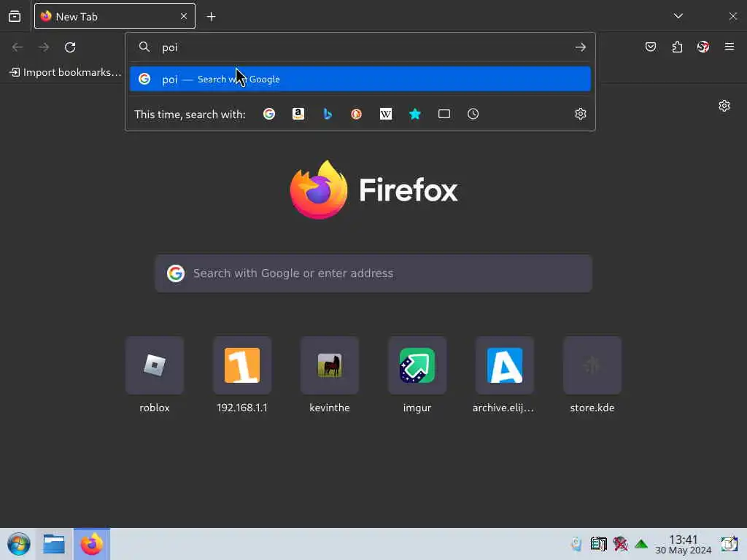This screenshot has height=560, width=747.
Task: Open search settings gear in dropdown
Action: tap(580, 114)
